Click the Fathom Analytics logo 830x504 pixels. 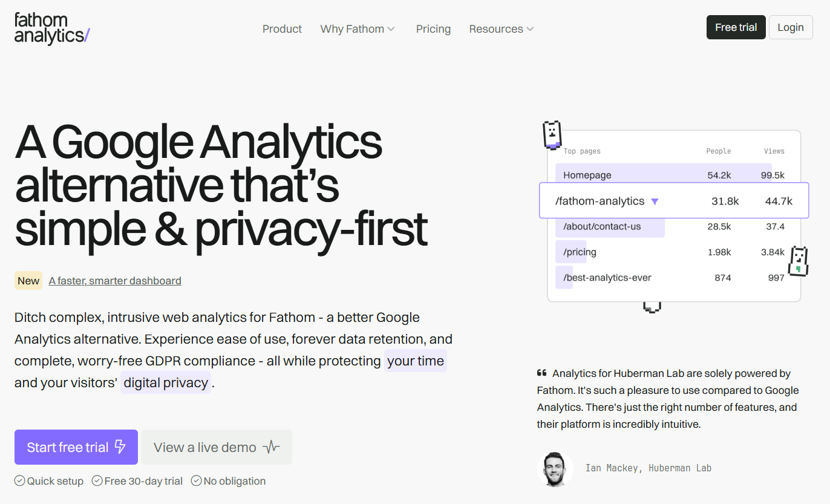(51, 28)
